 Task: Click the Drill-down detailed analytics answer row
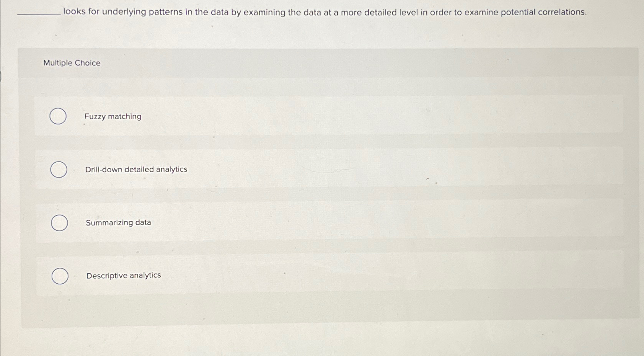pos(268,169)
